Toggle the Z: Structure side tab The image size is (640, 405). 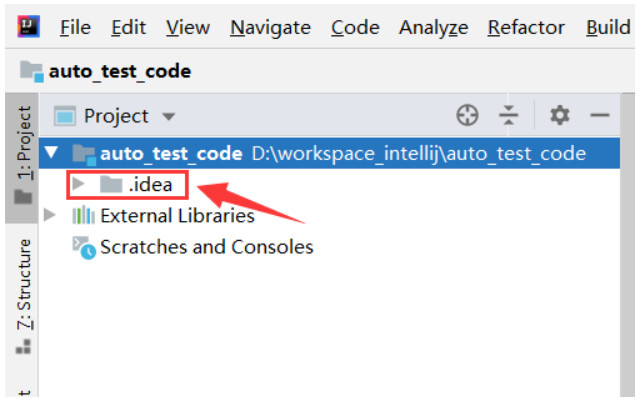tap(23, 295)
